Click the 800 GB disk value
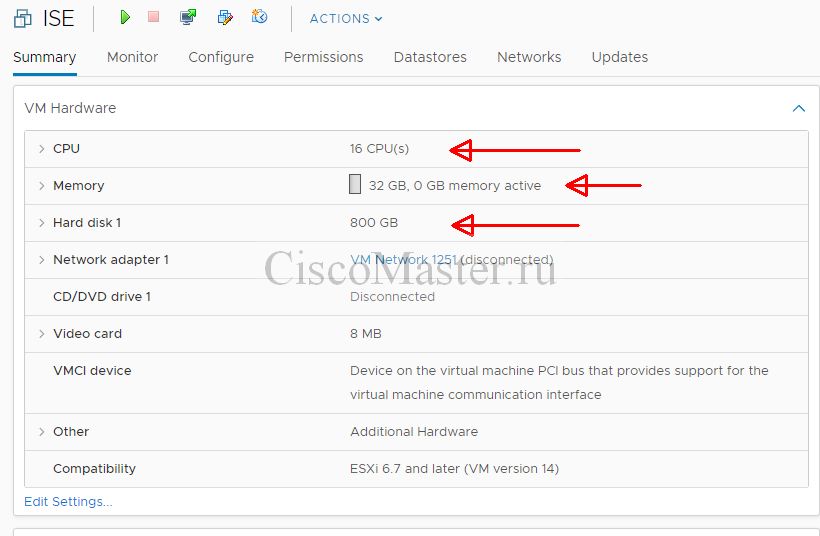This screenshot has height=536, width=820. click(374, 223)
